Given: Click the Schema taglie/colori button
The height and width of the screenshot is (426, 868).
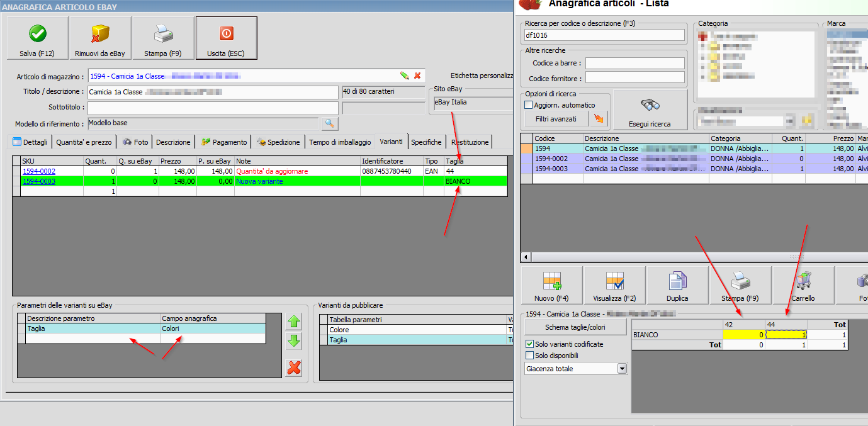Looking at the screenshot, I should (x=575, y=327).
